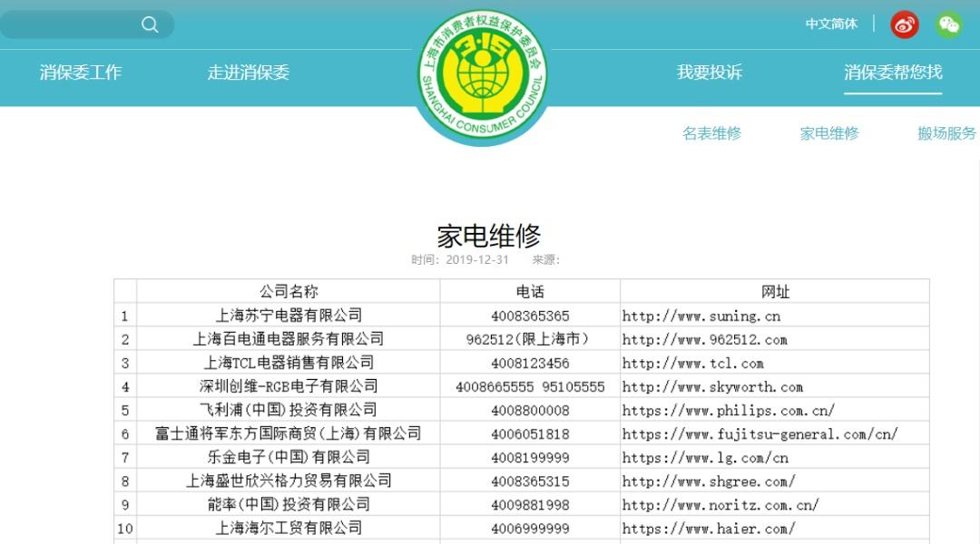Select company name 上海百电通电器服务有限公司
The width and height of the screenshot is (980, 544).
pyautogui.click(x=289, y=339)
